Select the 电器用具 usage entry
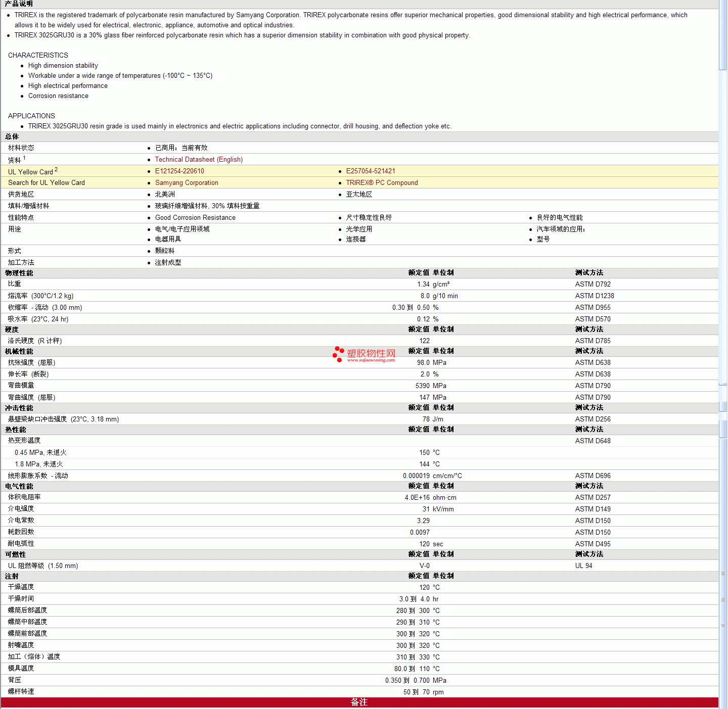Viewport: 728px width, 709px height. [168, 240]
